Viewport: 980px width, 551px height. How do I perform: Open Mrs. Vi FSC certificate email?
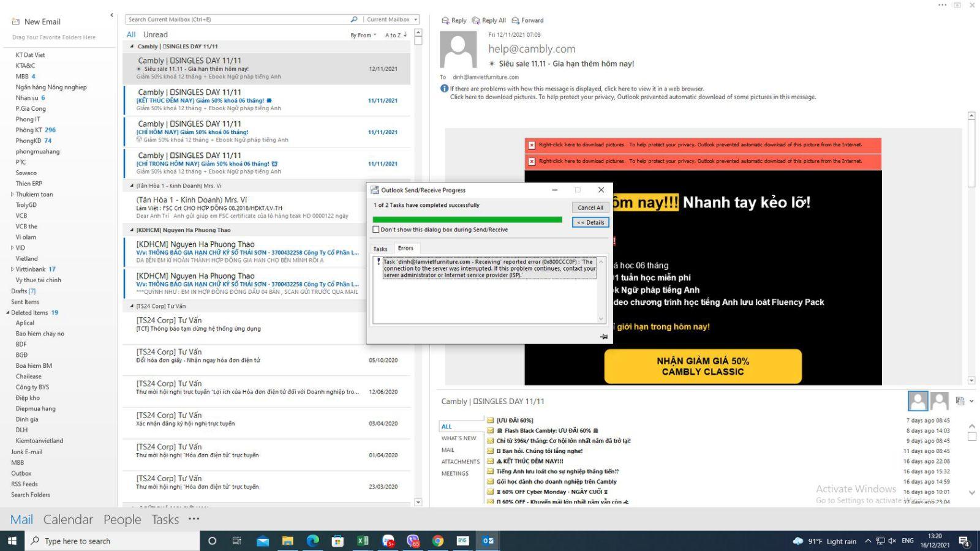267,208
